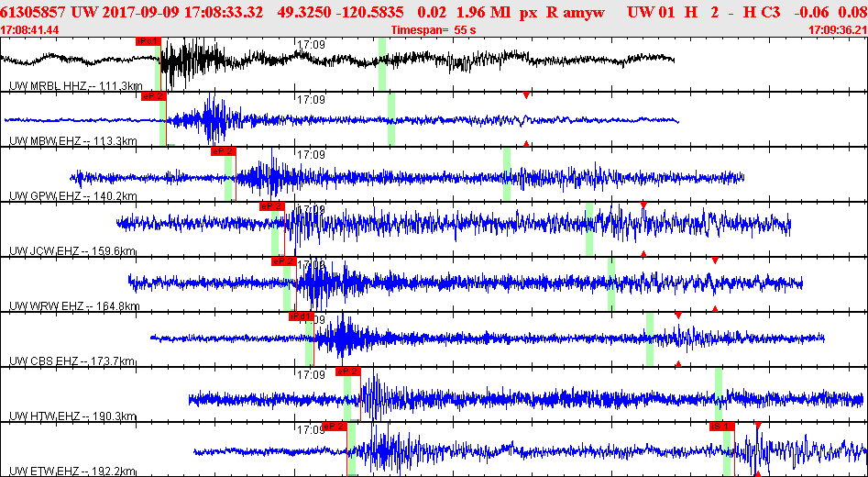Click the '17:09' time tick on GPW trace
Image resolution: width=868 pixels, height=477 pixels.
311,155
